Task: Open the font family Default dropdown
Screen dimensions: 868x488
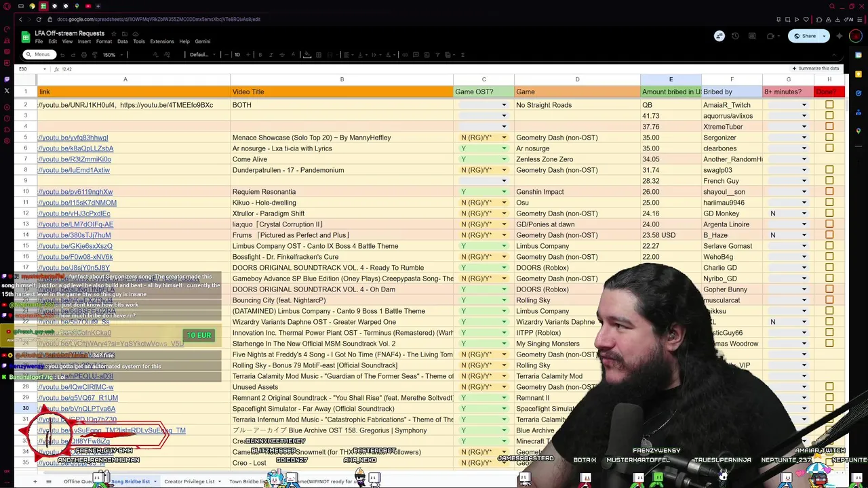Action: coord(202,55)
